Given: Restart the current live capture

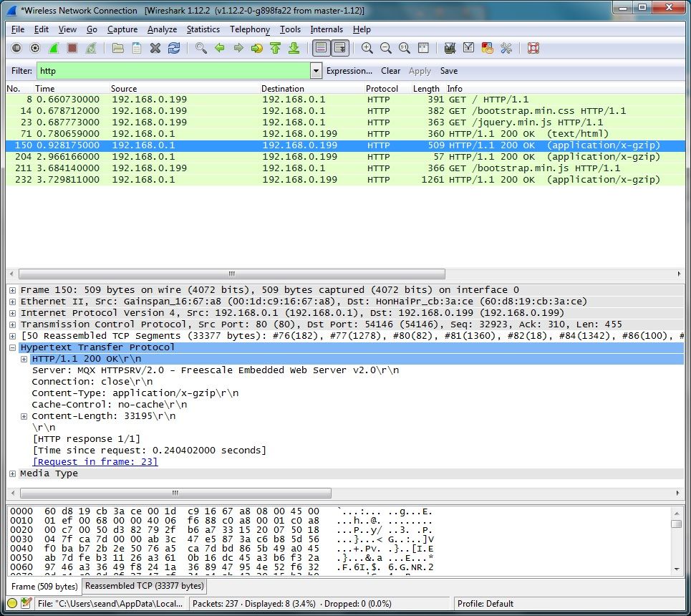Looking at the screenshot, I should point(91,48).
